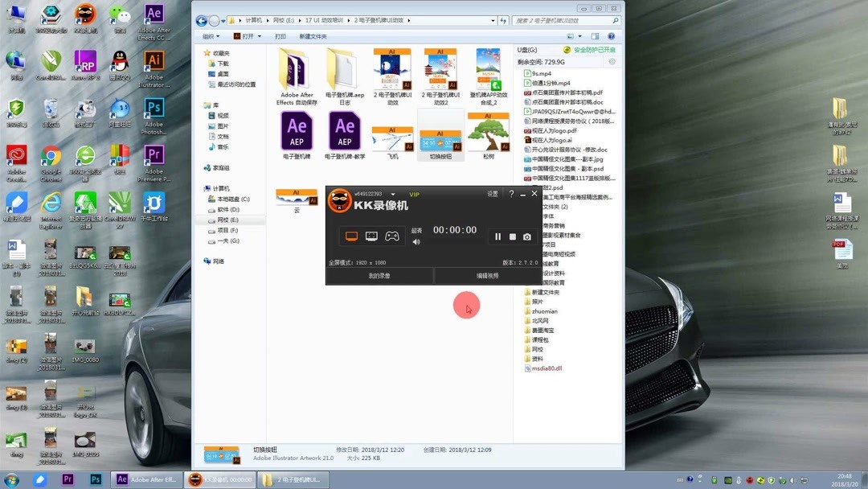Viewport: 868px width, 489px height.
Task: Switch to 编辑视频 in KK录像机
Action: point(488,275)
